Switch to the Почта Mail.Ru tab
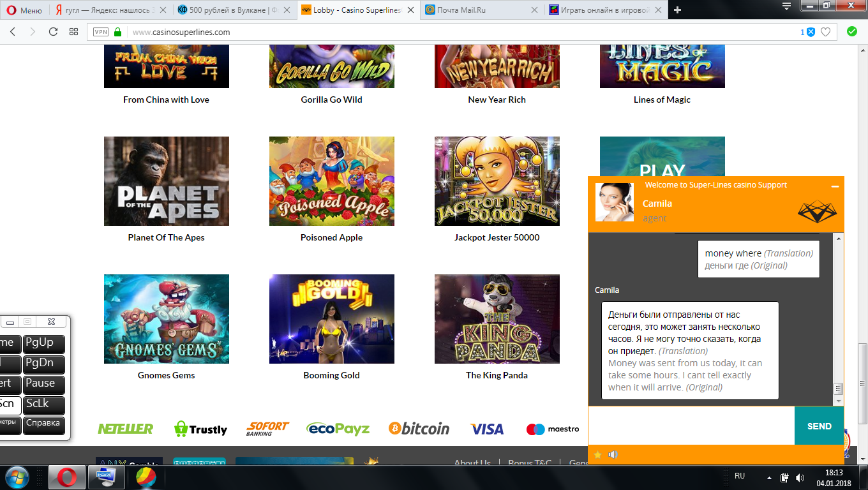Screen dimensions: 868x490 tap(483, 10)
